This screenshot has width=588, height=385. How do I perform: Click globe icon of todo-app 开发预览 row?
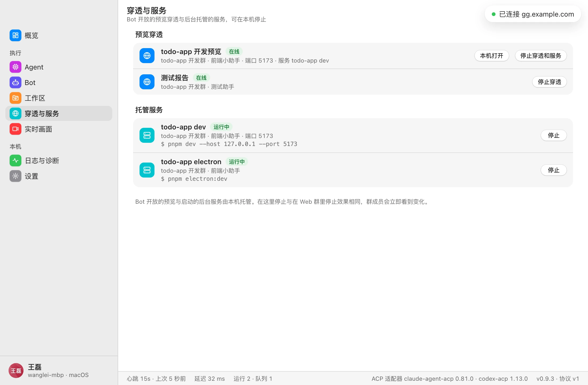coord(147,56)
